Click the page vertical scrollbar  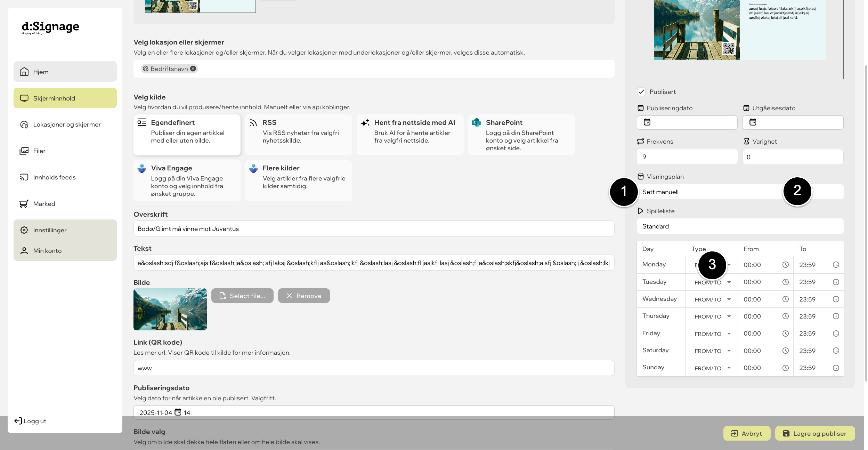click(x=866, y=223)
